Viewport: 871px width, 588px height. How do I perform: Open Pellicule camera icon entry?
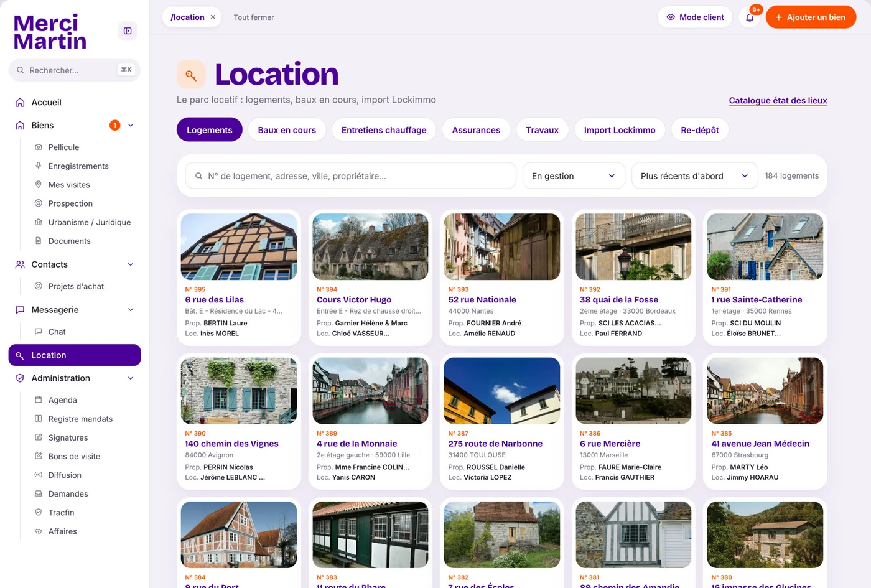[x=39, y=147]
